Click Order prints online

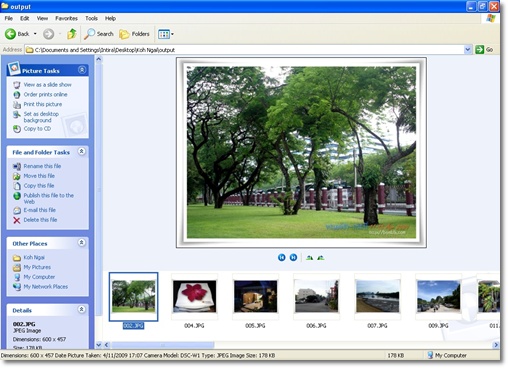point(45,94)
